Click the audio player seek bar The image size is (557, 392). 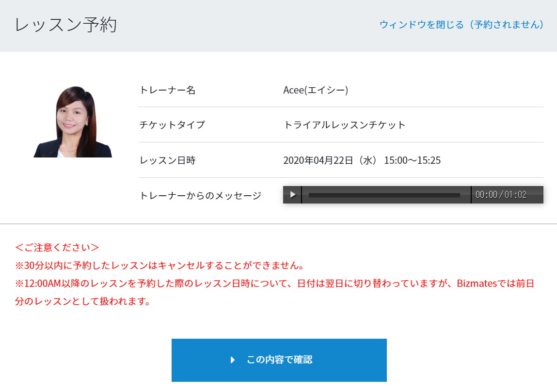(384, 195)
